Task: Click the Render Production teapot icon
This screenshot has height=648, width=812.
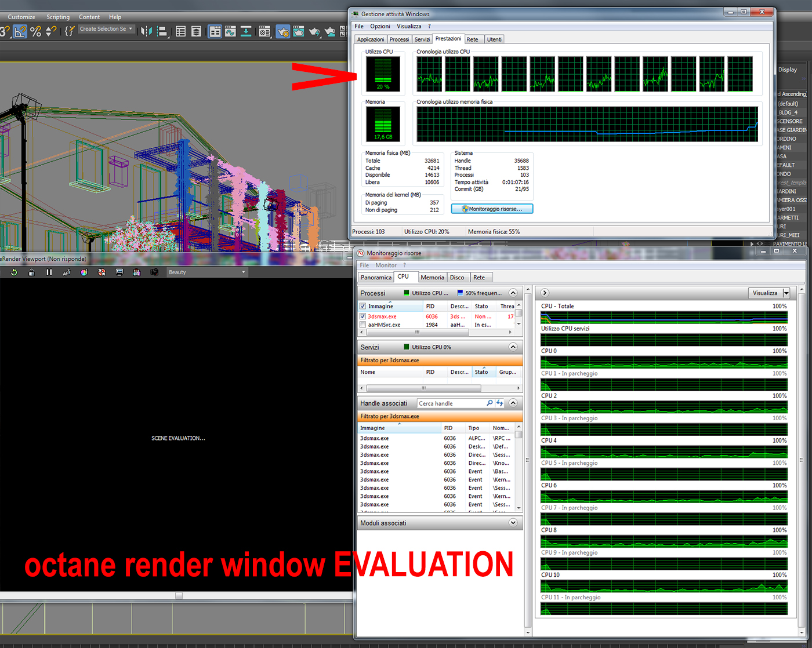Action: click(314, 31)
